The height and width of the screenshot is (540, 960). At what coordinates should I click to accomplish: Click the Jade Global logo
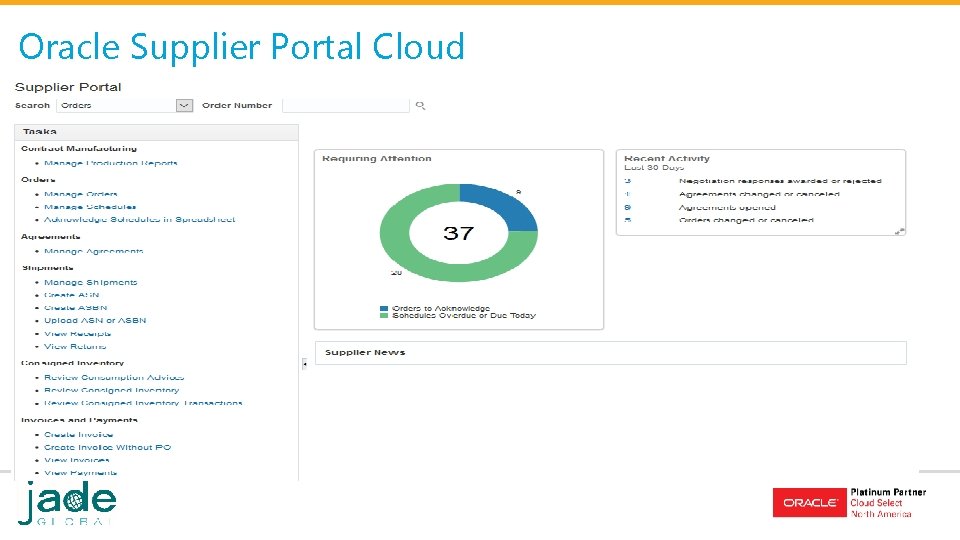67,503
